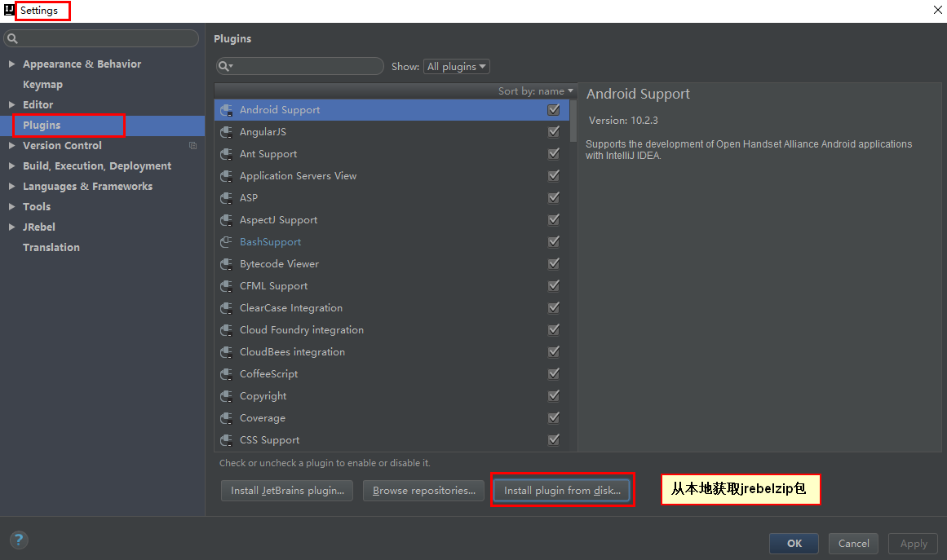The image size is (947, 560).
Task: Expand the Tools tree node
Action: tap(11, 206)
